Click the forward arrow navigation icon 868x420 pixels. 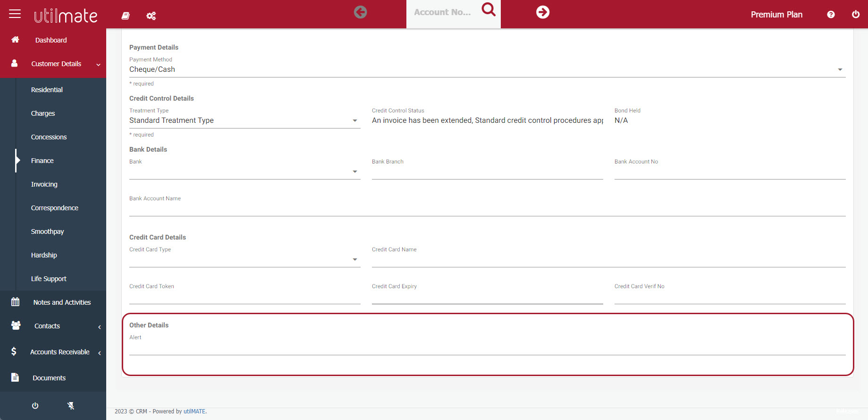[543, 12]
